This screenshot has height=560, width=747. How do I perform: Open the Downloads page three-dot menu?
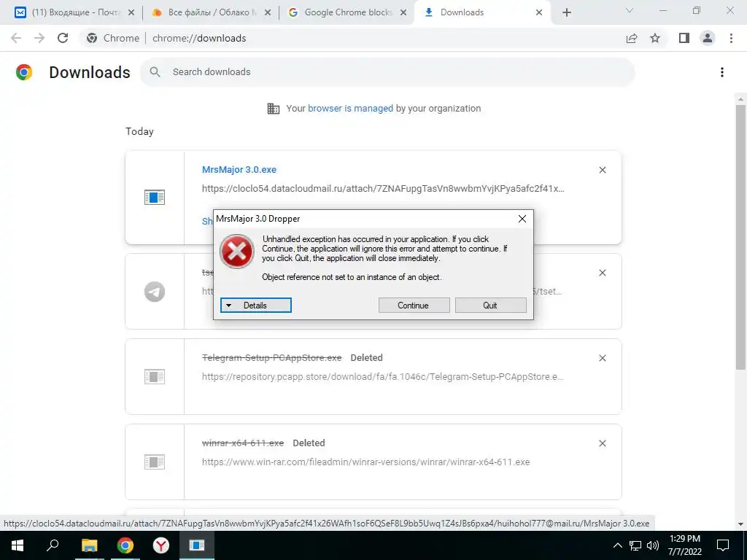pyautogui.click(x=722, y=72)
